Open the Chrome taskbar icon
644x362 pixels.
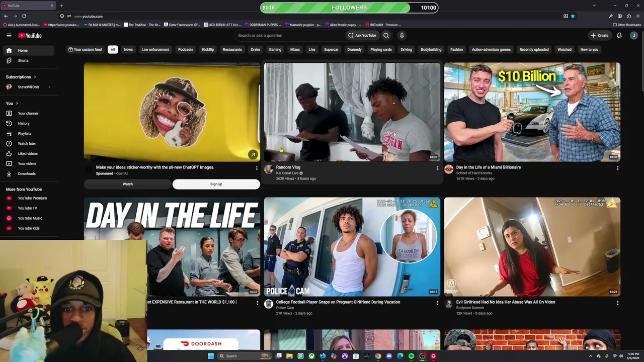click(378, 356)
